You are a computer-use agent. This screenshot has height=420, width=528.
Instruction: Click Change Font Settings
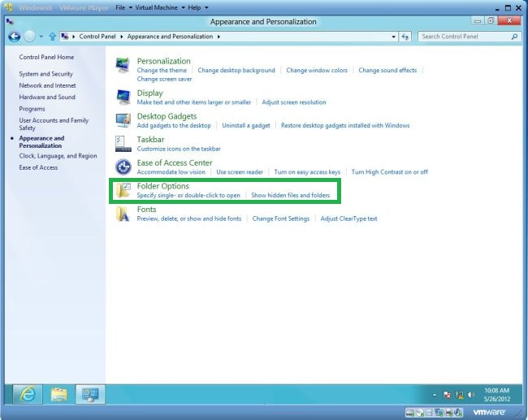281,219
